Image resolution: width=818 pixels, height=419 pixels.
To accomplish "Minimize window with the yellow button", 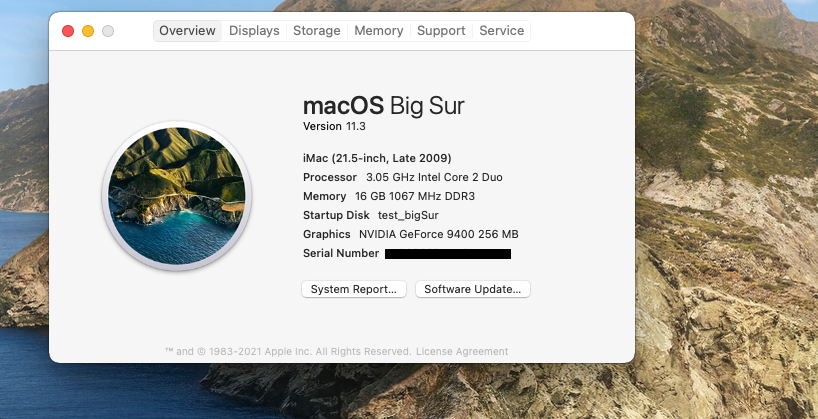I will [88, 31].
